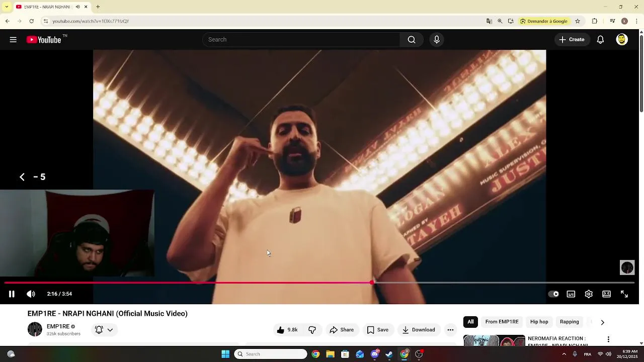Mute the video volume
The width and height of the screenshot is (644, 362).
31,294
